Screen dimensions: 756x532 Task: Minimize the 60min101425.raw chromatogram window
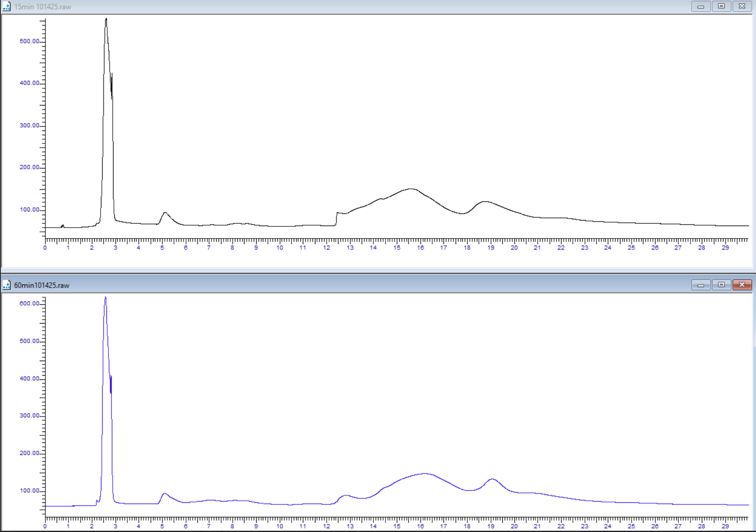pos(701,285)
